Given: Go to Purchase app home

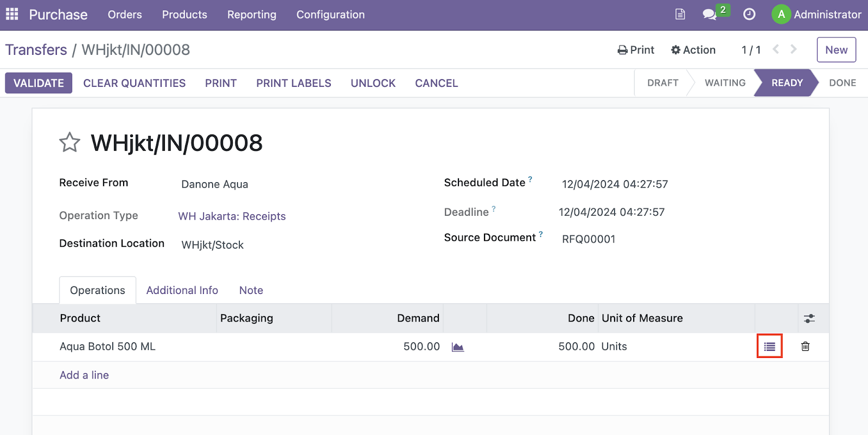Looking at the screenshot, I should (58, 15).
